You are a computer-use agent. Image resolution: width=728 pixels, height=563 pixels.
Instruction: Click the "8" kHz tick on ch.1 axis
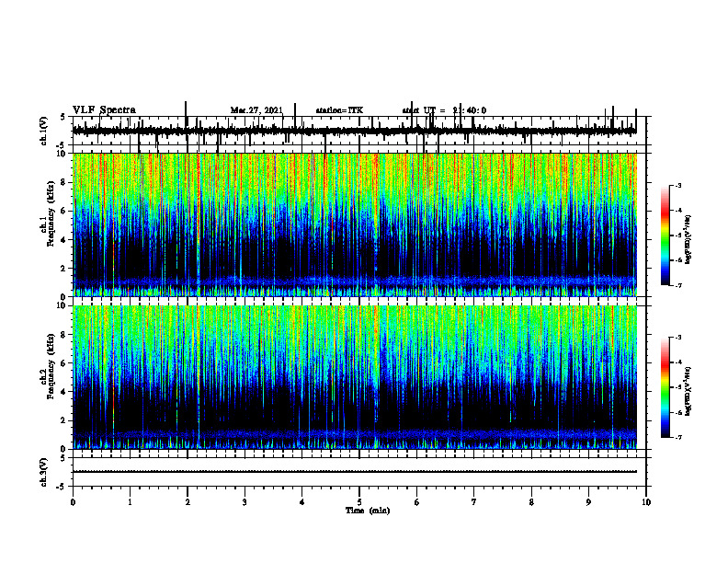pos(64,182)
